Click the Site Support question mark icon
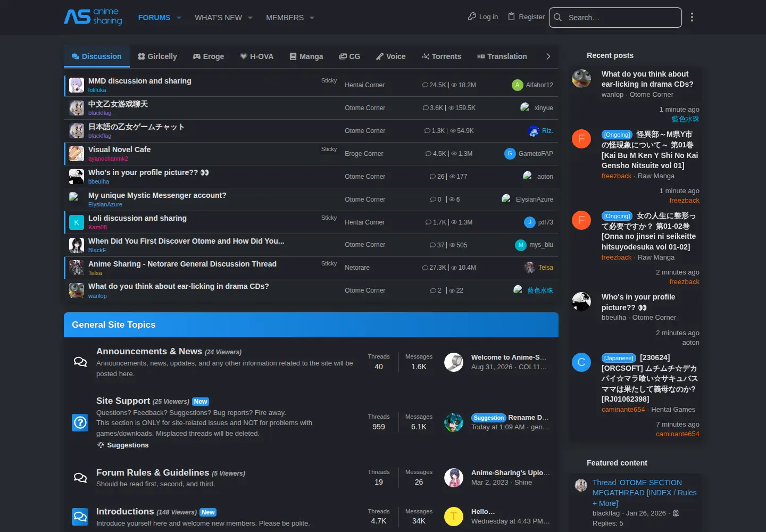 80,422
